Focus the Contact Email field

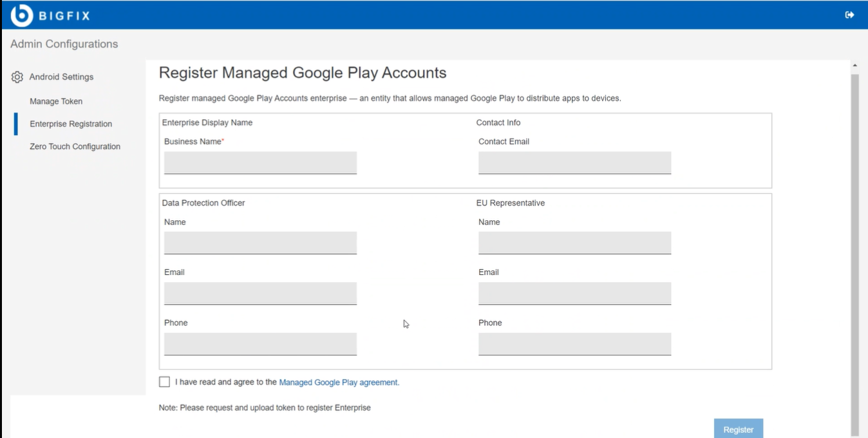tap(574, 162)
